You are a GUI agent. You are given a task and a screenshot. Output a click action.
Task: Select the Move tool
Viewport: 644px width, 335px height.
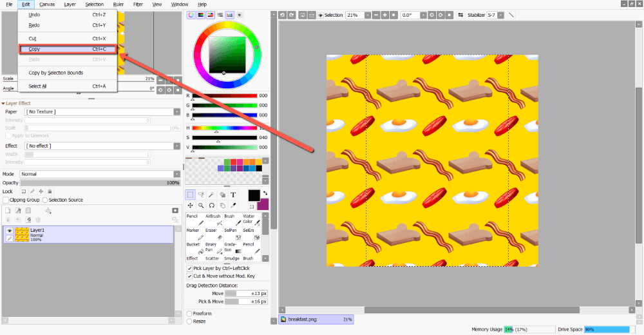coord(190,205)
